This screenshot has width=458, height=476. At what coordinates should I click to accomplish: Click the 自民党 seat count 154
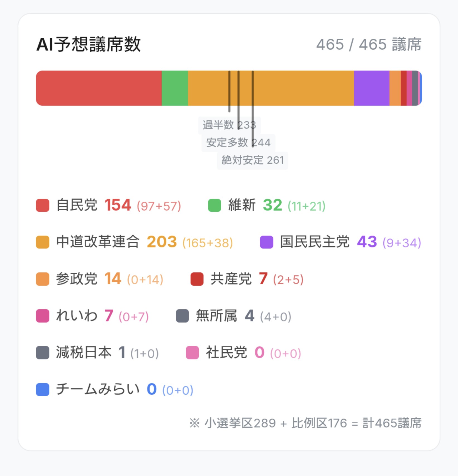tap(118, 205)
